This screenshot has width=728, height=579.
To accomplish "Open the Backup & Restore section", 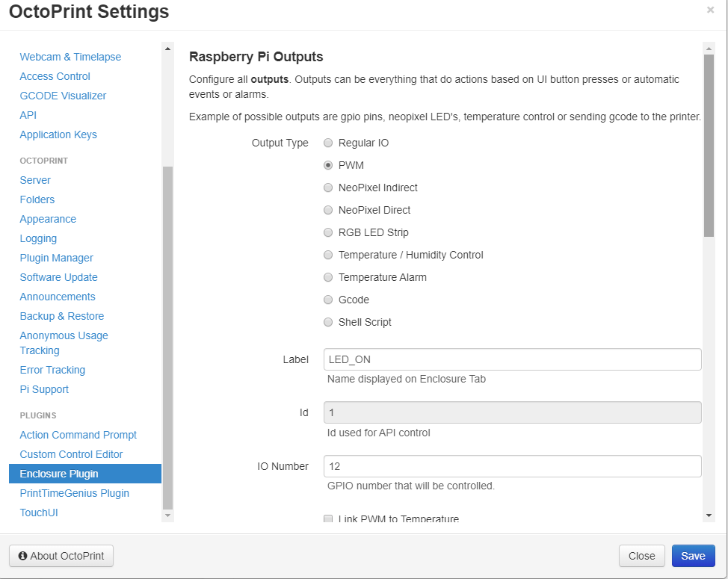I will [62, 316].
